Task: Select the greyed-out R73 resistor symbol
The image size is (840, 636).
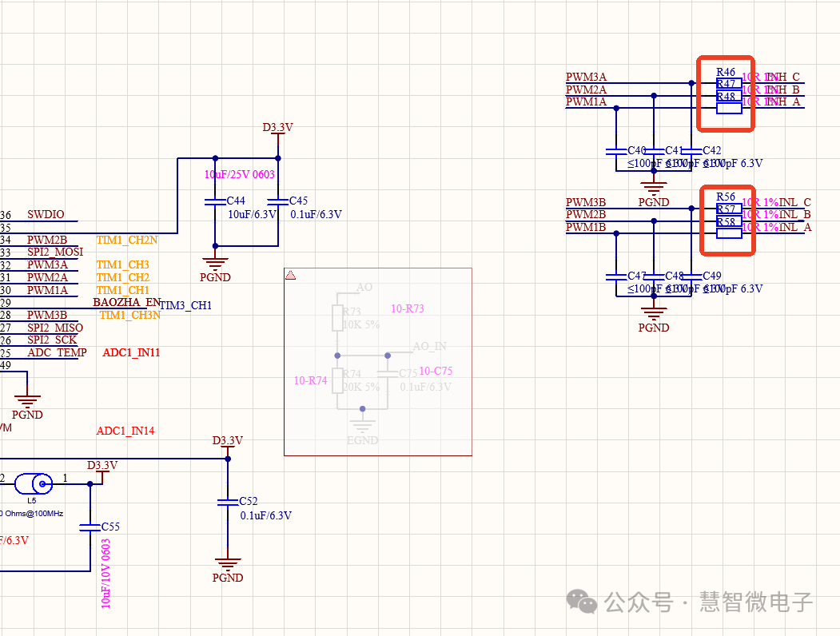Action: 337,317
